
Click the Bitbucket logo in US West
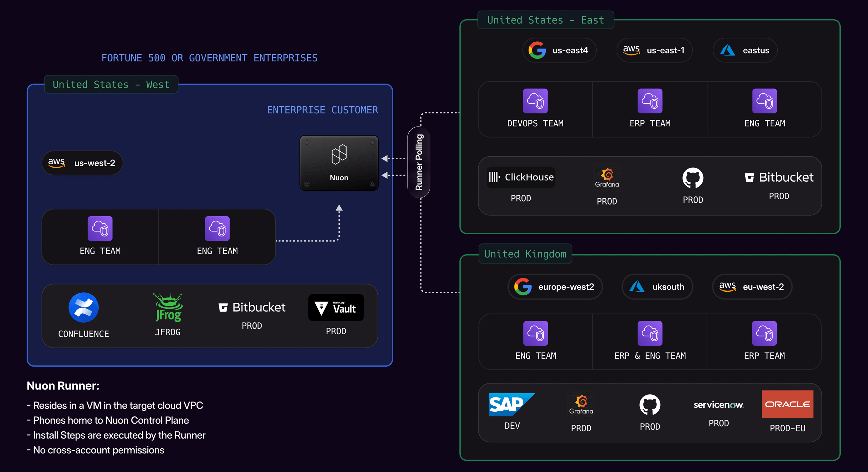pos(252,307)
